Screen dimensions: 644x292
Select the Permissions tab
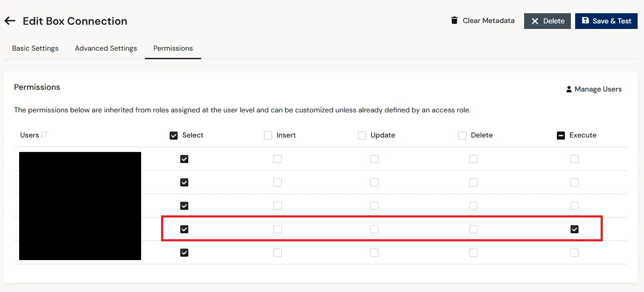pyautogui.click(x=173, y=48)
